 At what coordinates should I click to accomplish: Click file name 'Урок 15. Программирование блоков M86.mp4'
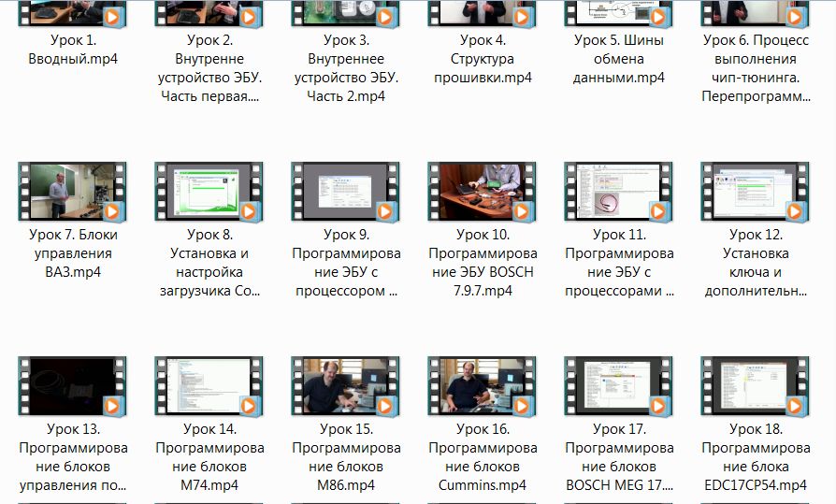click(346, 457)
